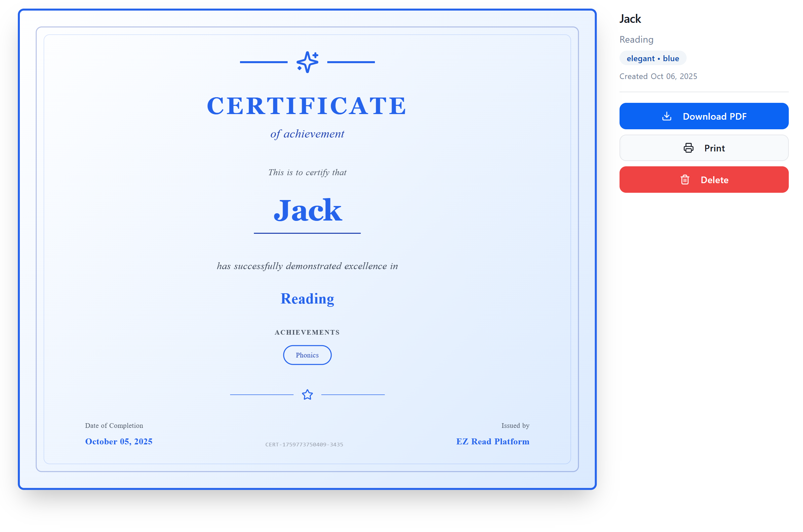Click the sparkle icon atop certificate

click(307, 62)
